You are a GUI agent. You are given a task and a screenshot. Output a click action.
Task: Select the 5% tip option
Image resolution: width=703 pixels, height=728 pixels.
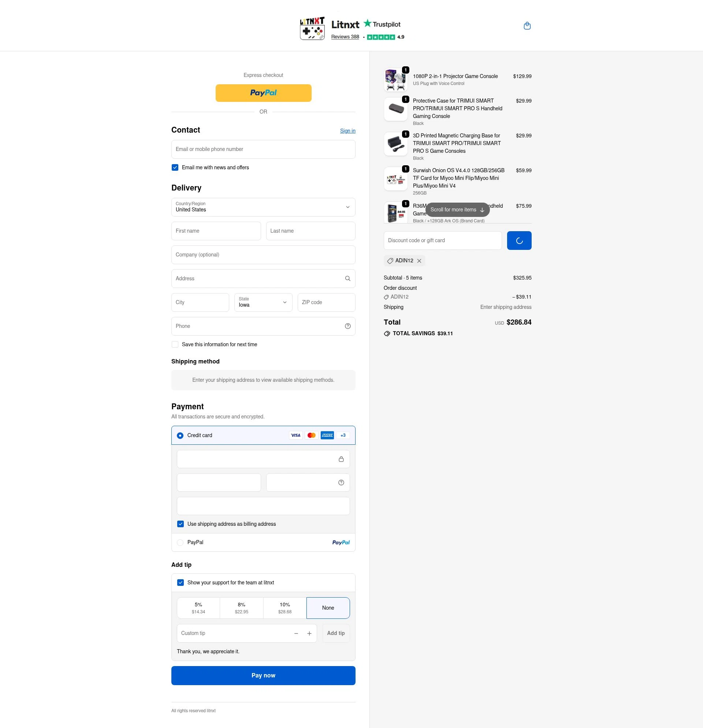pos(198,608)
